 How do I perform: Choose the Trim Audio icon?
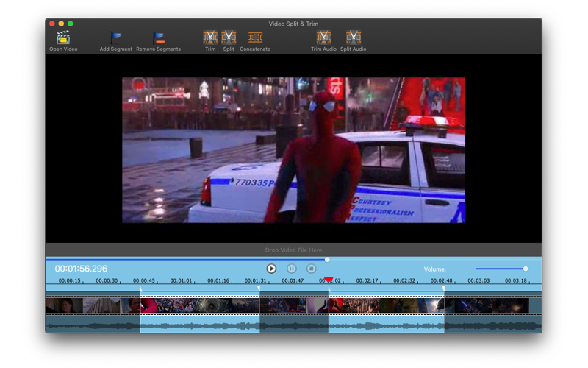click(323, 38)
